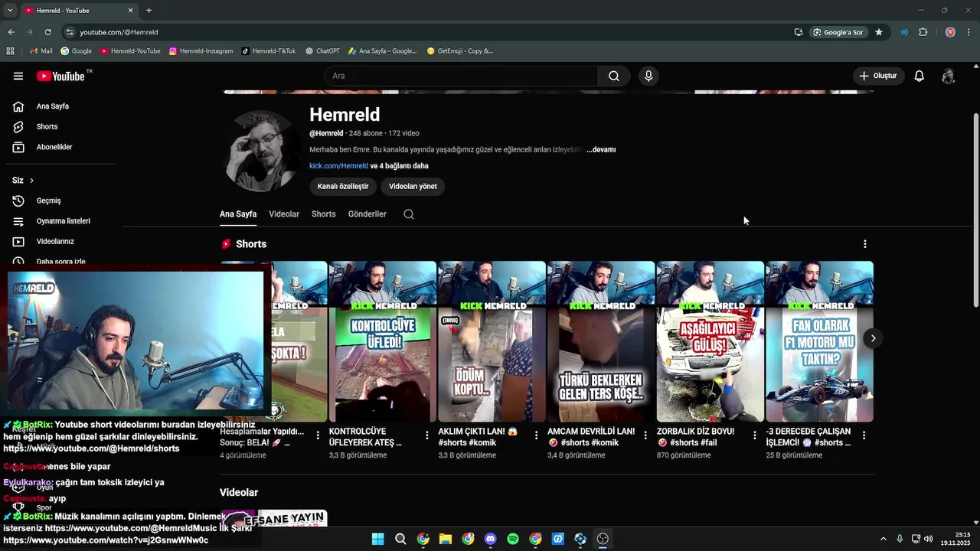Click the YouTube logo
980x551 pixels.
click(x=61, y=76)
